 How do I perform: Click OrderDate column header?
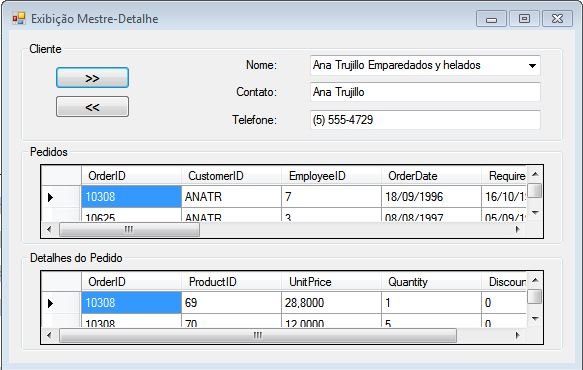point(431,176)
